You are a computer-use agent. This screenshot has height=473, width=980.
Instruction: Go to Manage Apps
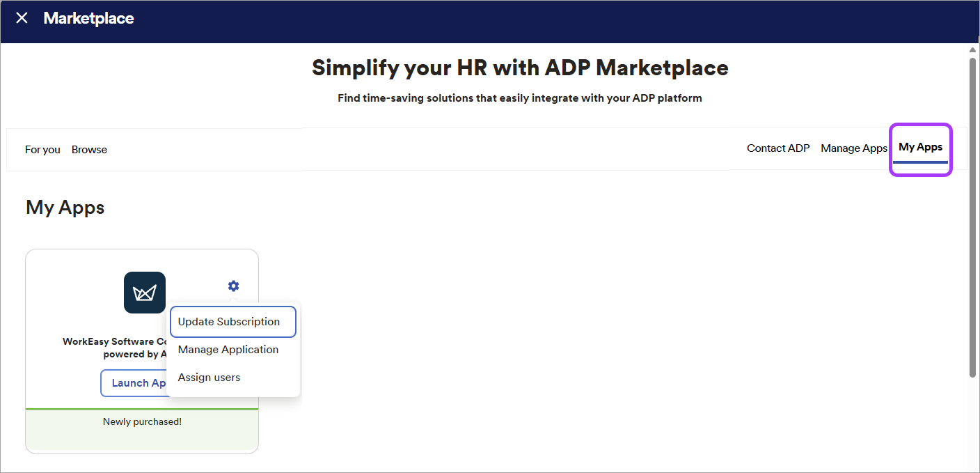coord(854,148)
